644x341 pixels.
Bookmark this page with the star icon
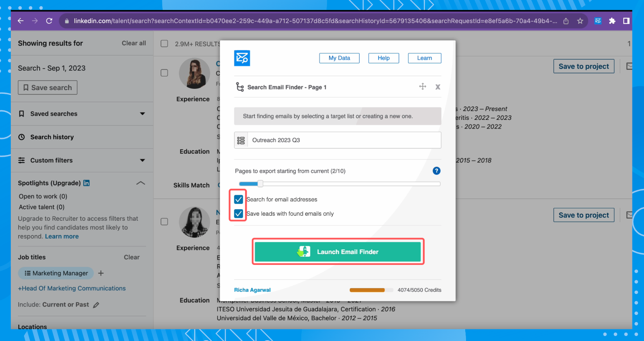(580, 21)
